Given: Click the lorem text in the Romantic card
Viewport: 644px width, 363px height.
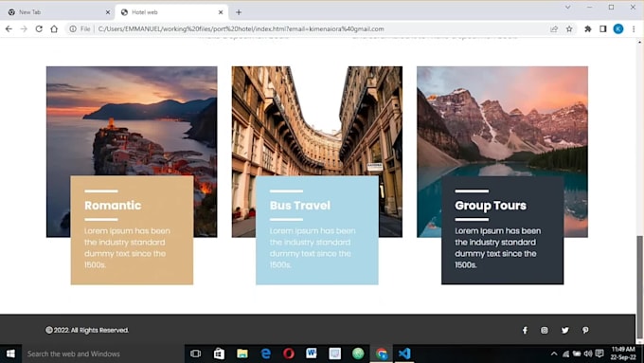Looking at the screenshot, I should point(127,248).
